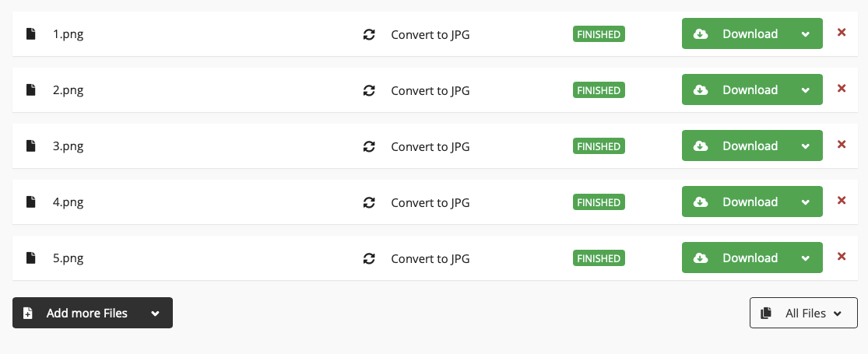Click the cloud download icon for 5.png
The height and width of the screenshot is (354, 868).
pyautogui.click(x=701, y=258)
